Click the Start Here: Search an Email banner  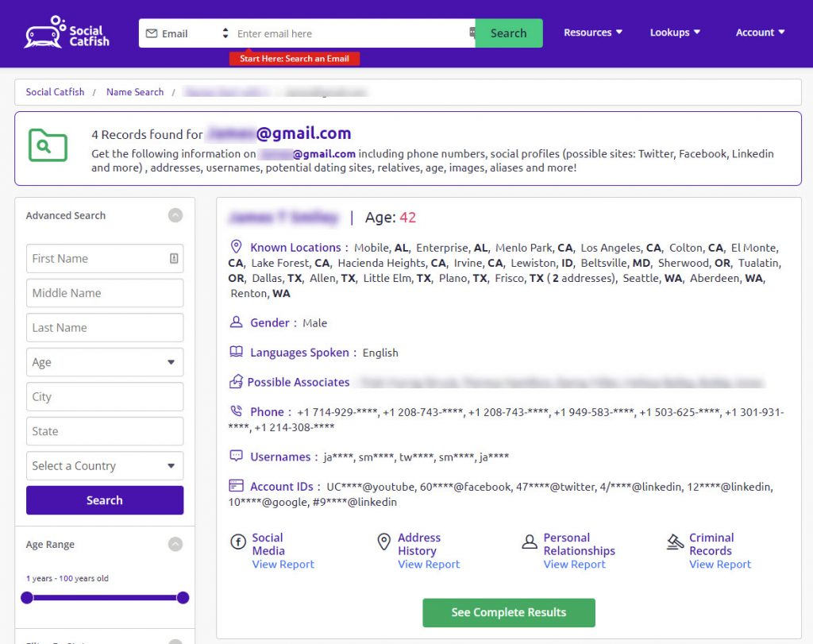295,59
